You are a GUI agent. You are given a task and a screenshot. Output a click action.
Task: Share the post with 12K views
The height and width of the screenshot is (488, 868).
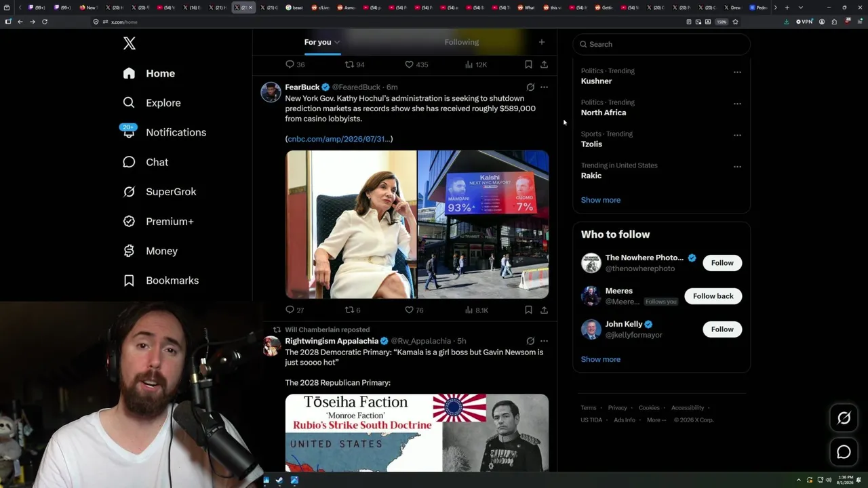coord(544,64)
